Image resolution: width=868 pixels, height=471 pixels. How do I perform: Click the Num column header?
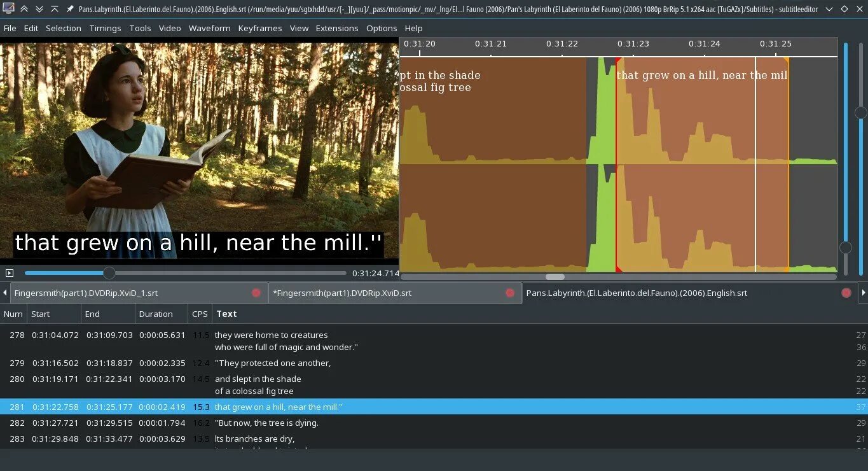pyautogui.click(x=13, y=314)
